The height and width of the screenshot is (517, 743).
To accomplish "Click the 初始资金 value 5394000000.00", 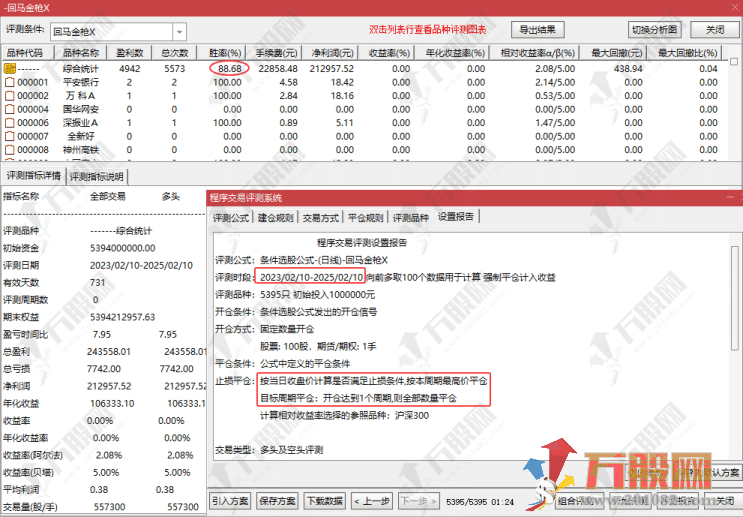I will [x=123, y=248].
